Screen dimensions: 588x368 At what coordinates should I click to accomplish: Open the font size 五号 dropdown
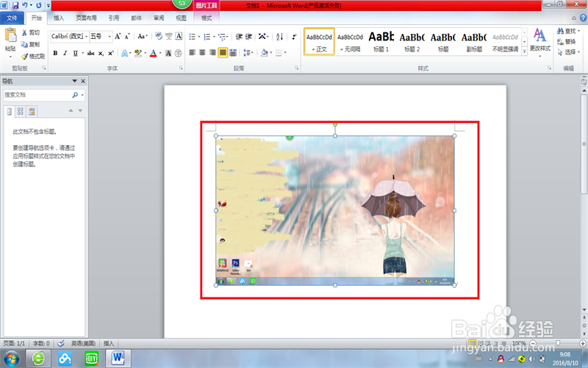tap(110, 36)
